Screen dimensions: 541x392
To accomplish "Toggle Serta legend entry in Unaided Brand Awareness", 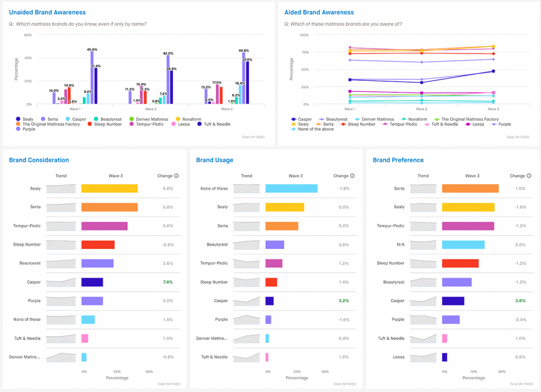I will (49, 119).
